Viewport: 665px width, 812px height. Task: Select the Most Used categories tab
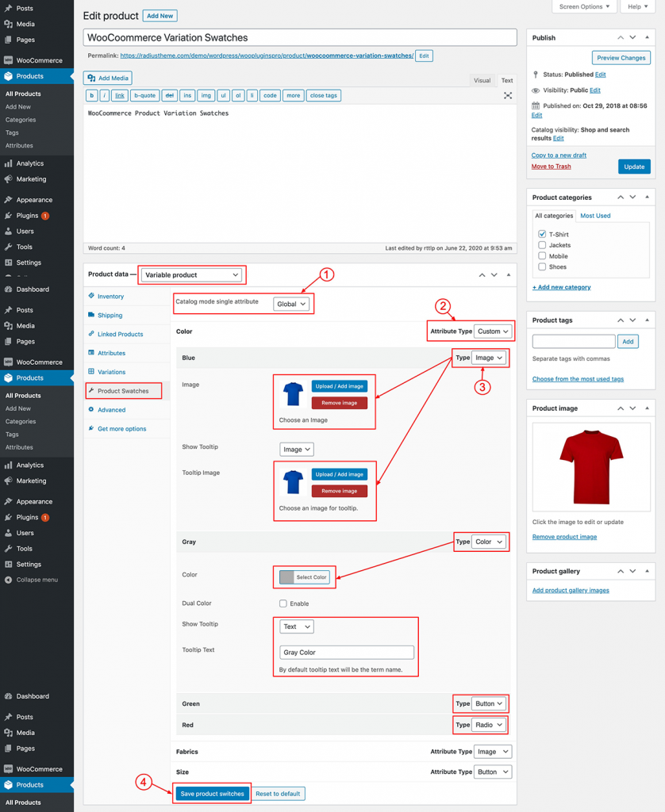595,216
